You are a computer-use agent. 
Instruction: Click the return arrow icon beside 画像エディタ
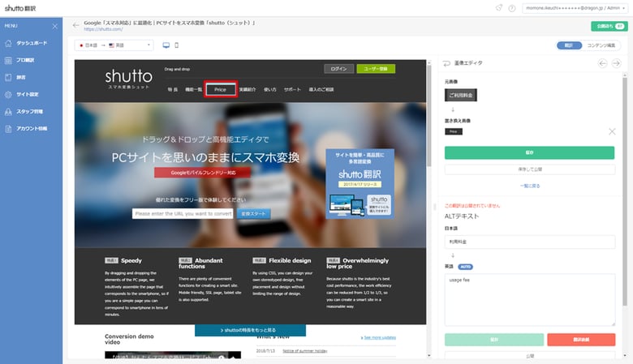point(446,63)
